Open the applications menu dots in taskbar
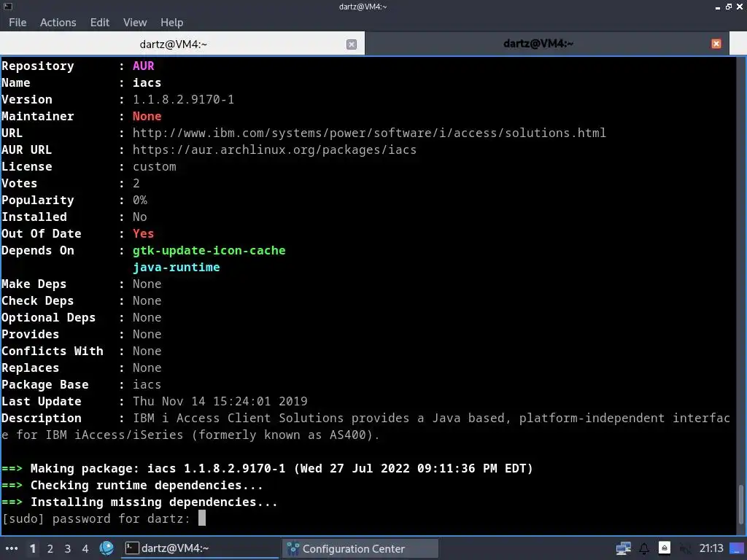Screen dimensions: 747x560 click(11, 548)
